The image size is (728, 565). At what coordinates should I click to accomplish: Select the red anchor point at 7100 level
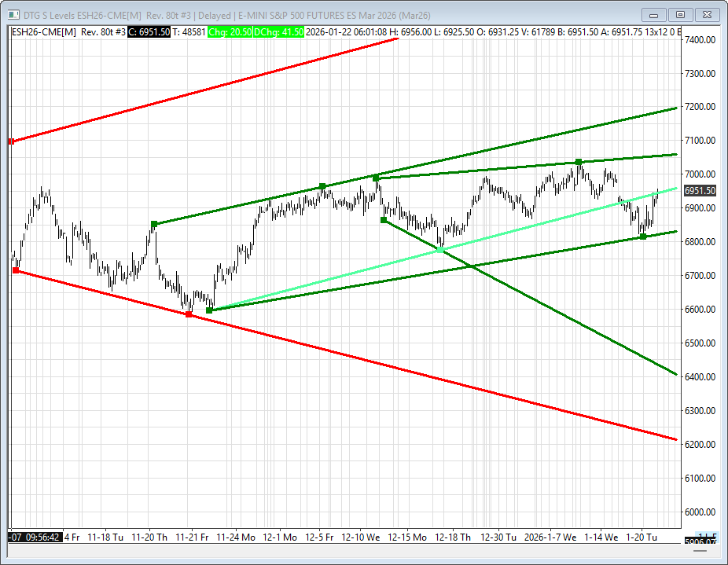(x=11, y=141)
